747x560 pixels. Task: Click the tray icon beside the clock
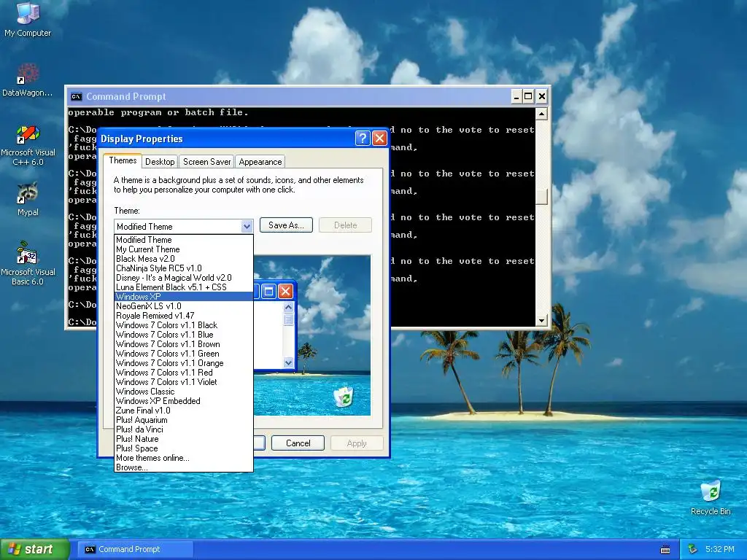692,549
